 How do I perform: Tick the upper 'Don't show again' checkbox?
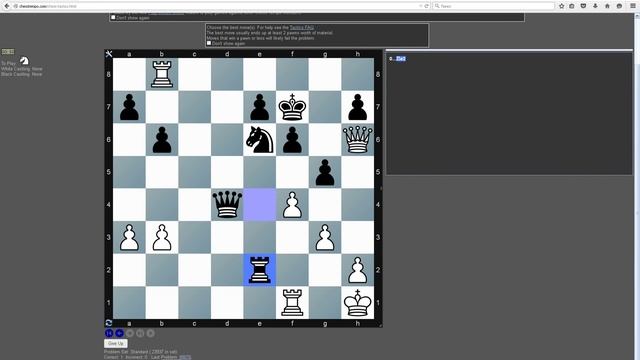(113, 18)
